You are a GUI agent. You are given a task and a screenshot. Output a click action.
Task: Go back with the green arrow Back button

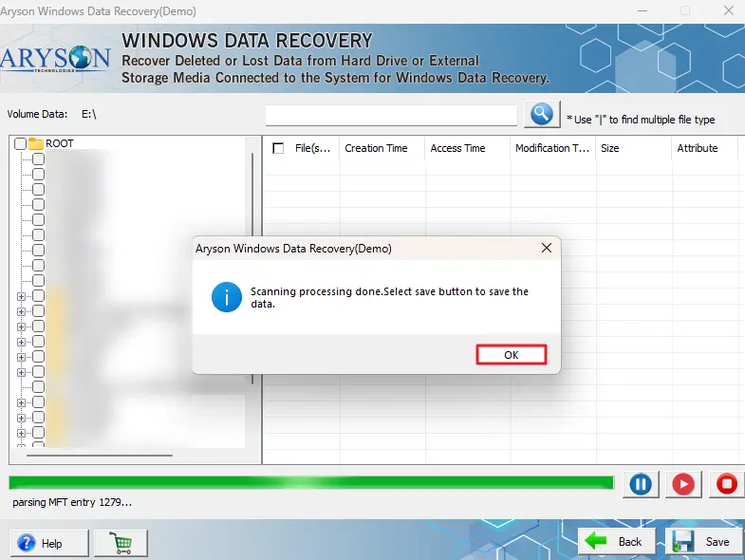click(x=616, y=541)
